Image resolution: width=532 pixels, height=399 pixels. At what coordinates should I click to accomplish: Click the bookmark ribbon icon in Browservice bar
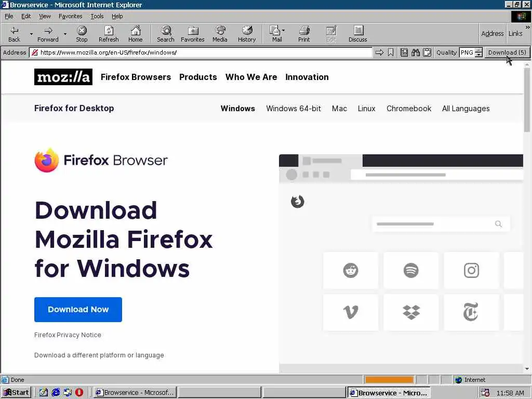coord(391,52)
